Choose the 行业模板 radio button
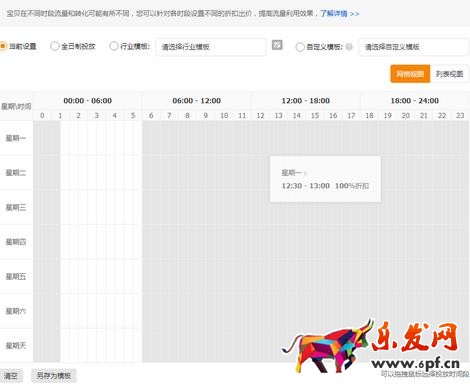This screenshot has height=384, width=470. tap(114, 46)
